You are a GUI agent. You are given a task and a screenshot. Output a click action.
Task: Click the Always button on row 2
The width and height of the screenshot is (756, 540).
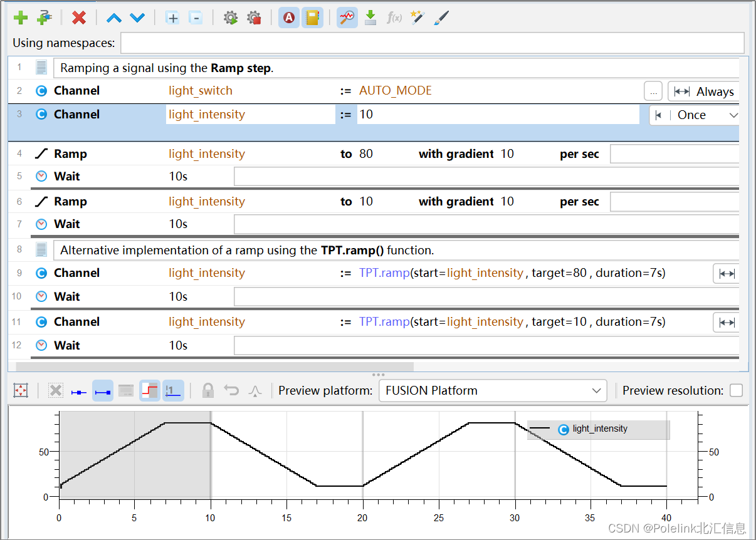(704, 91)
